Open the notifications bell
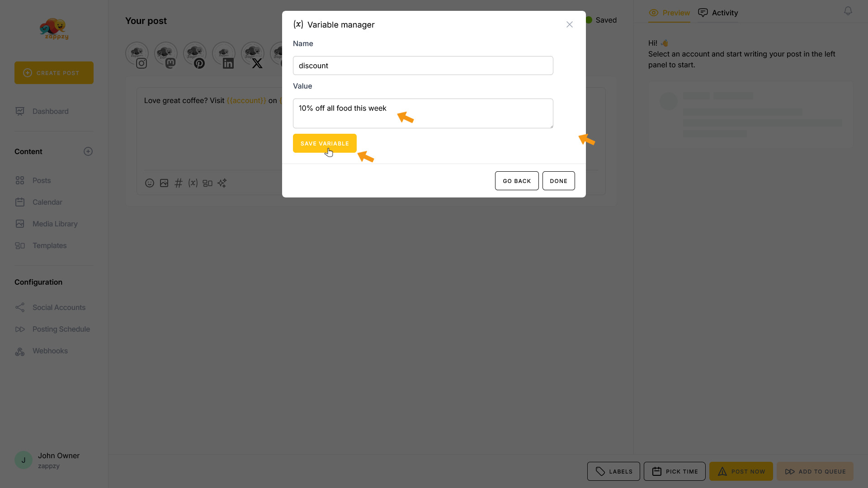This screenshot has width=868, height=488. click(848, 11)
